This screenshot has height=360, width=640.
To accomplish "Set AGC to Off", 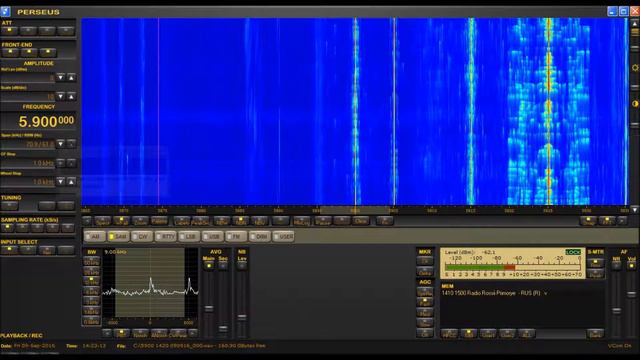I will click(x=425, y=333).
